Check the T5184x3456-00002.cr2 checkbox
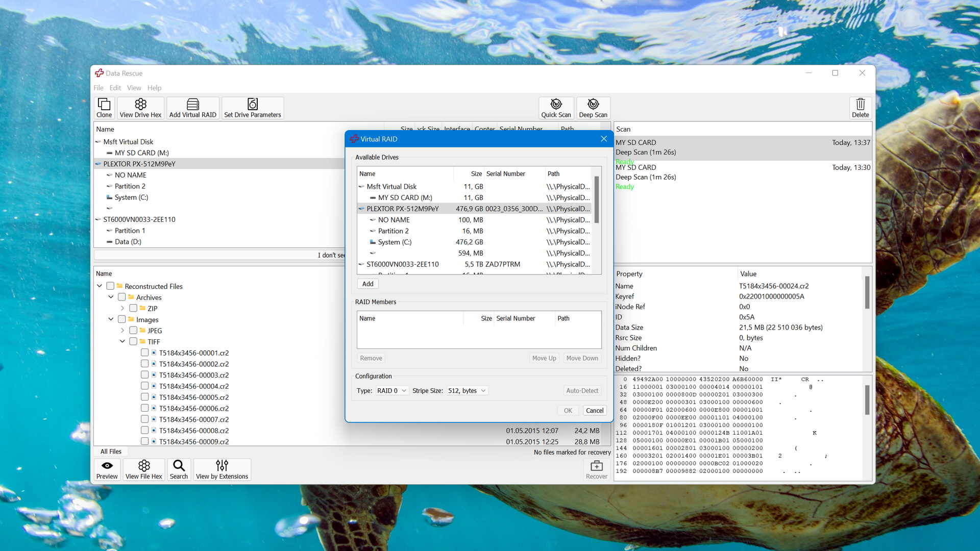Image resolution: width=980 pixels, height=551 pixels. coord(144,364)
